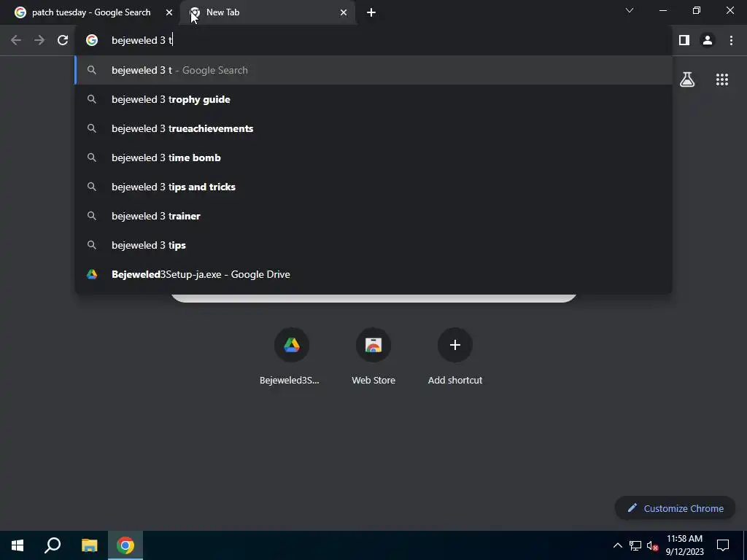Open the Search Labs flask icon

click(687, 79)
